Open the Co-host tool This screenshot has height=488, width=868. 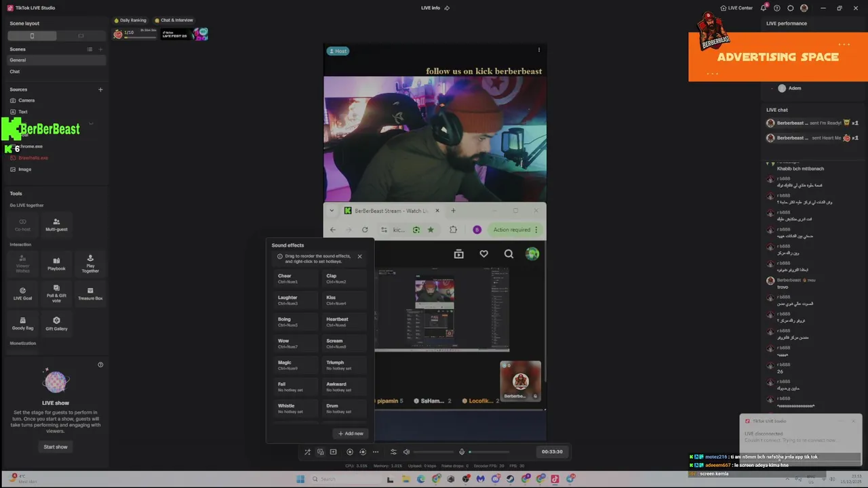[x=22, y=224]
